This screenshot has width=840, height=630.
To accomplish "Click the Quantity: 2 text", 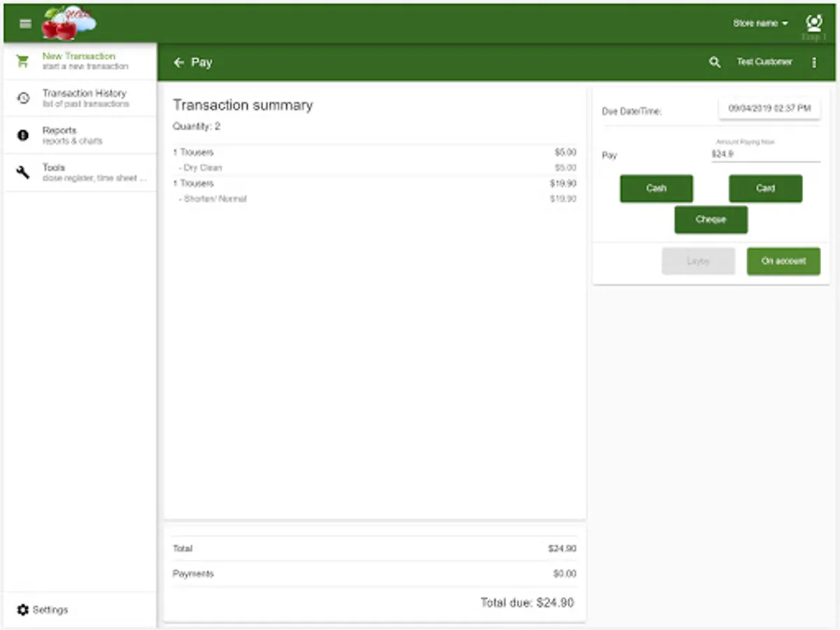I will [197, 127].
